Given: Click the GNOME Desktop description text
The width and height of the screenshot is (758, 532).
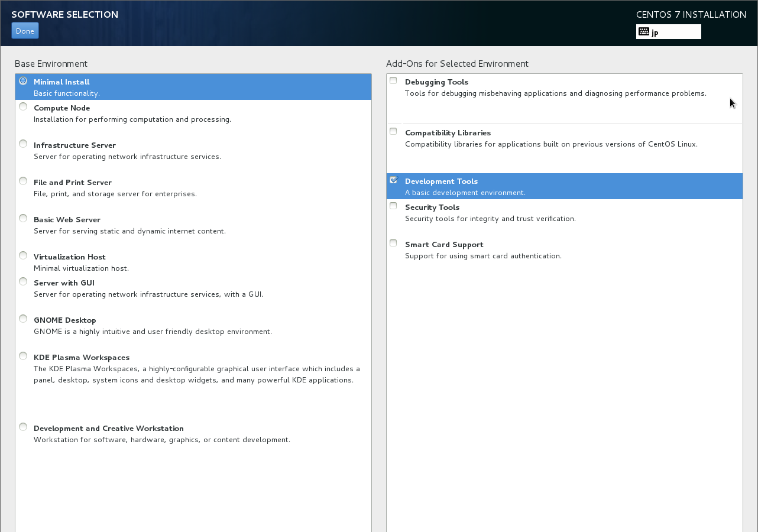Looking at the screenshot, I should point(153,332).
